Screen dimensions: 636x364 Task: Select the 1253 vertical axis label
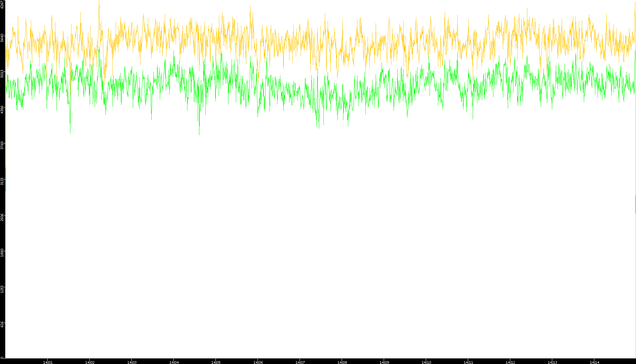2,289
